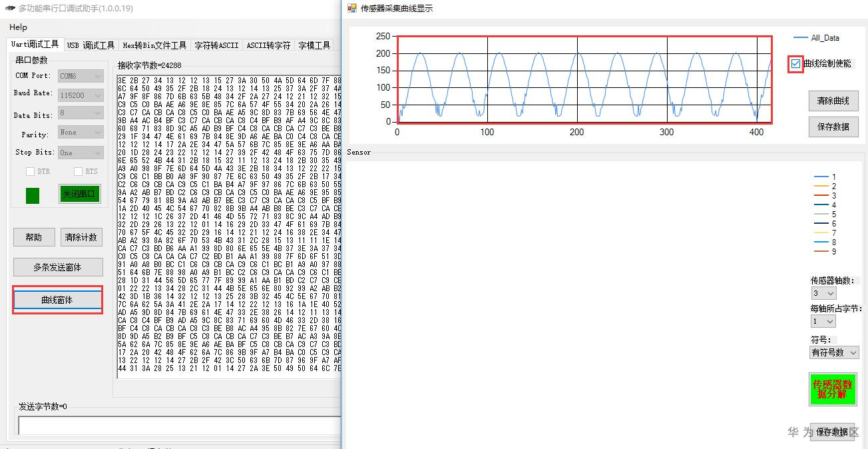The height and width of the screenshot is (449, 868).
Task: Click 关闭串口 button to close port
Action: pos(80,194)
